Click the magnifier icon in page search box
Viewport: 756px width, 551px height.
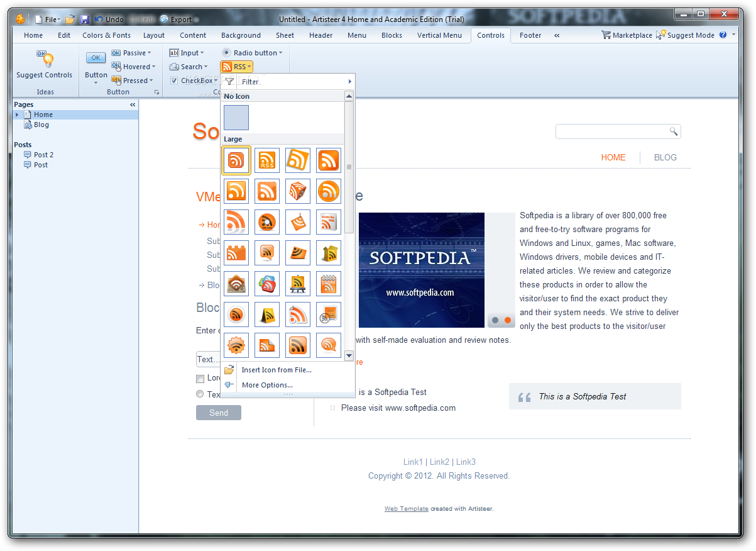(673, 131)
